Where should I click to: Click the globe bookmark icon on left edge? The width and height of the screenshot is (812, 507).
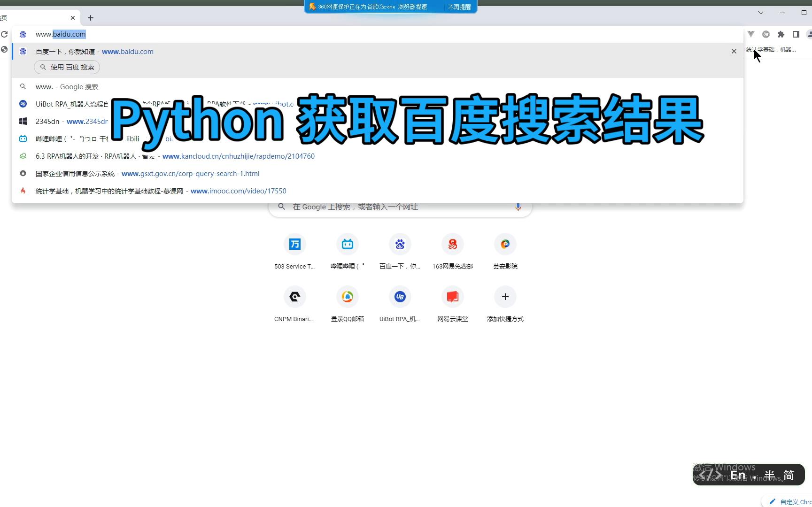click(4, 49)
